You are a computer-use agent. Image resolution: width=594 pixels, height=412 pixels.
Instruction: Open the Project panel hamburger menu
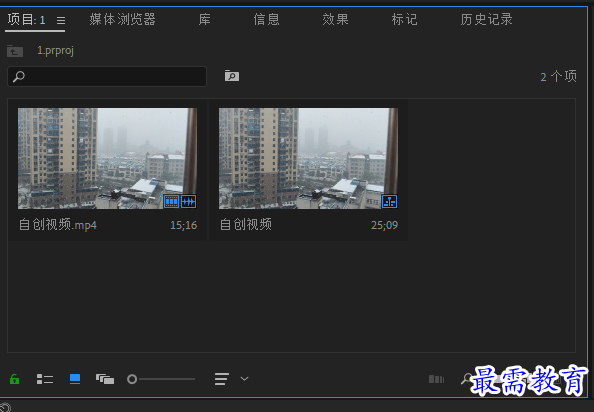click(61, 20)
